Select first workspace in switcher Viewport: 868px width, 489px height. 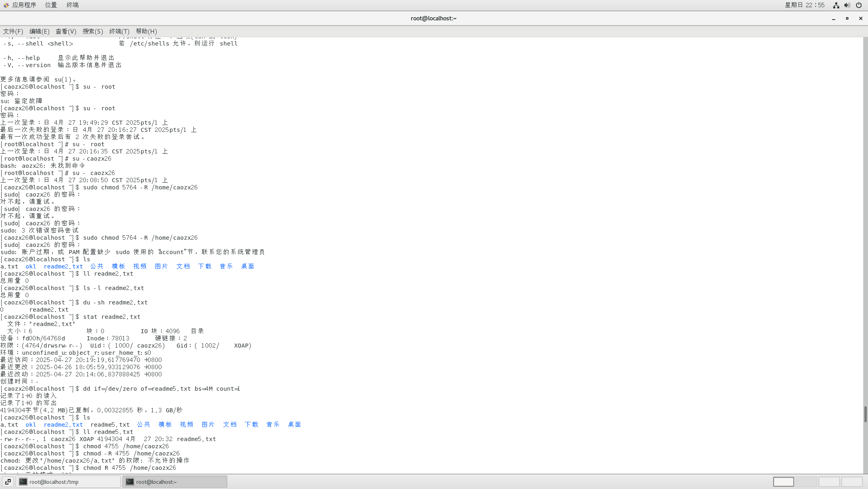click(783, 482)
